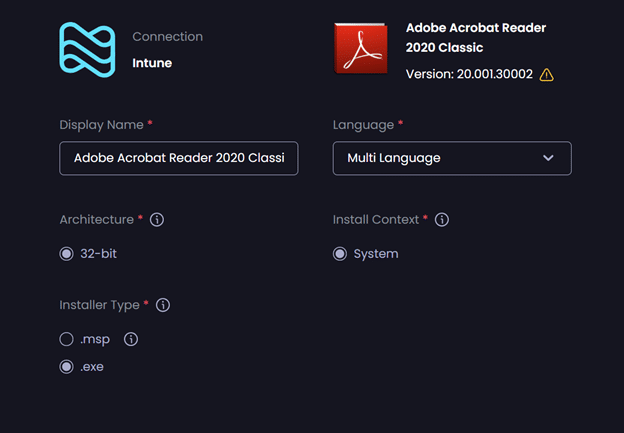This screenshot has width=624, height=433.
Task: Click the Installer Type info icon
Action: click(x=163, y=305)
